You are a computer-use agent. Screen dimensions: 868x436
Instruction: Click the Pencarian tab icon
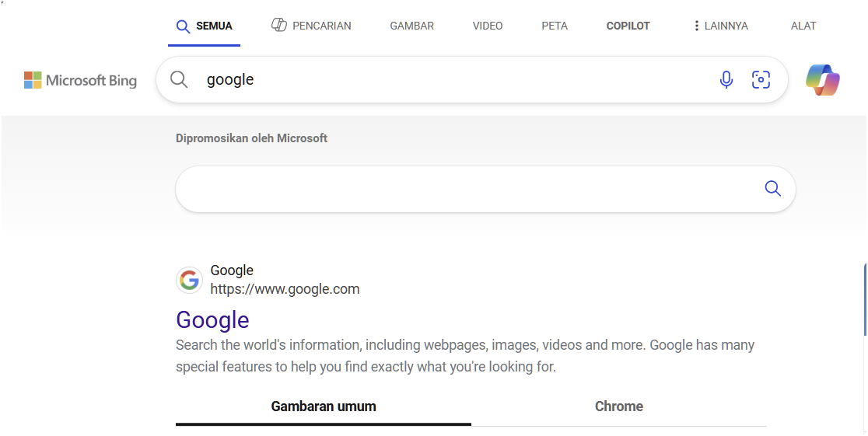point(279,25)
